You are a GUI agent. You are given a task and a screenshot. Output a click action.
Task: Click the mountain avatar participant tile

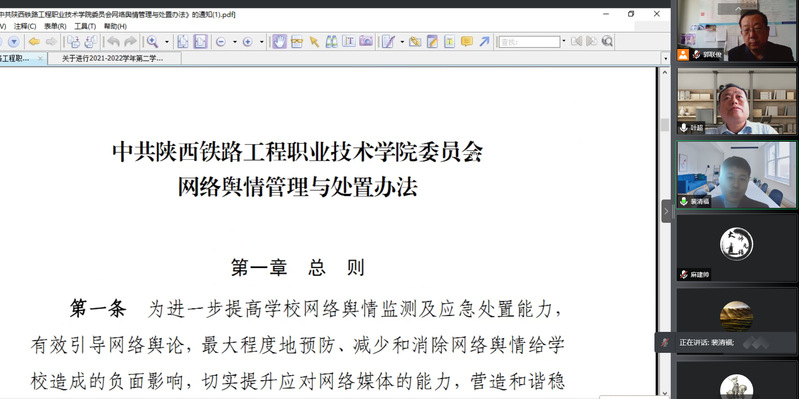(x=736, y=316)
